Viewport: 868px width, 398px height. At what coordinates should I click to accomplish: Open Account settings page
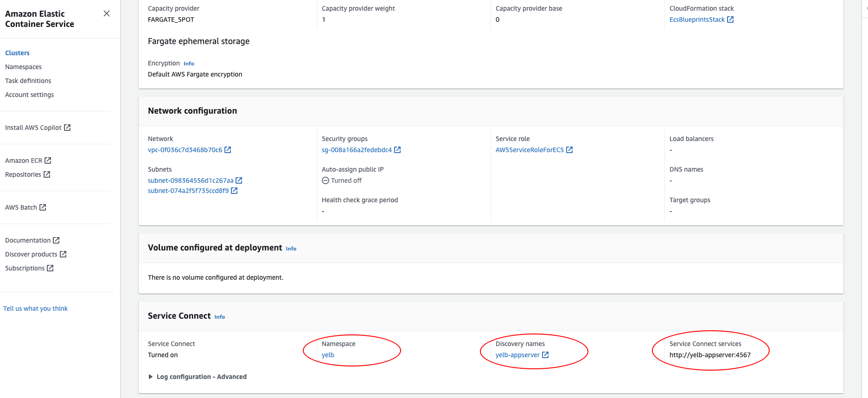(x=29, y=95)
